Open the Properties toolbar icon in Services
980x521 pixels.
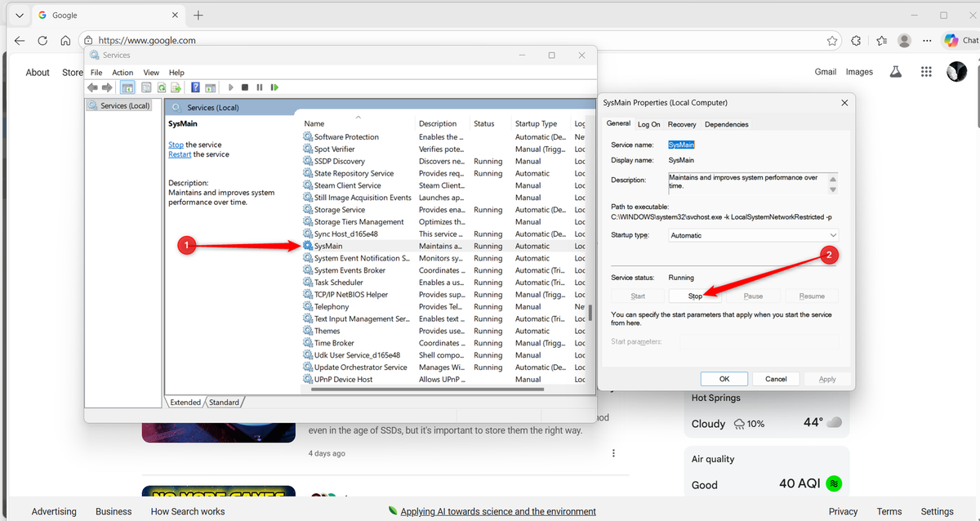[146, 87]
